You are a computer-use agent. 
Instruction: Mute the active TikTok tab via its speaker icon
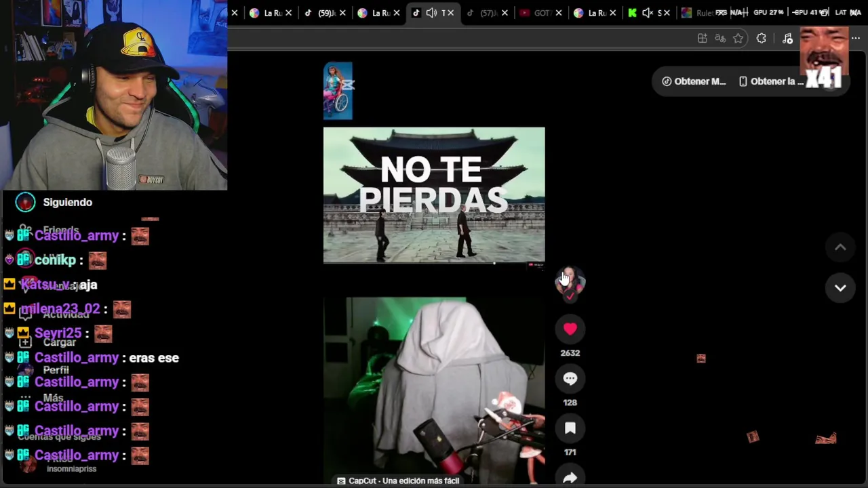tap(431, 13)
